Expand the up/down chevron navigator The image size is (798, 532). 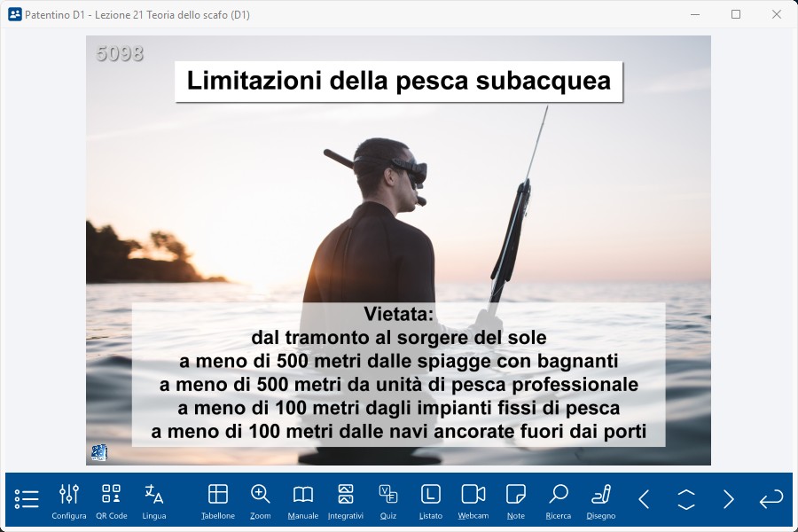[x=686, y=499]
